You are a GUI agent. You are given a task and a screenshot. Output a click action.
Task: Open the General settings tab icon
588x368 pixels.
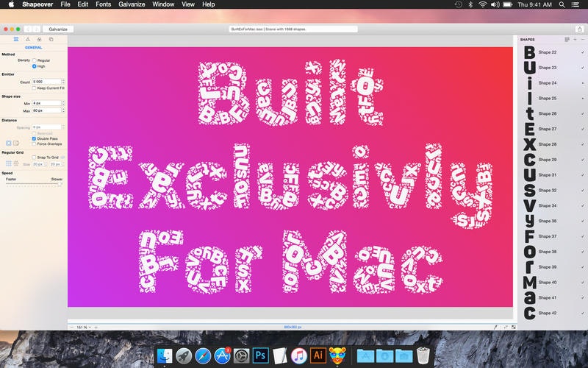point(16,40)
